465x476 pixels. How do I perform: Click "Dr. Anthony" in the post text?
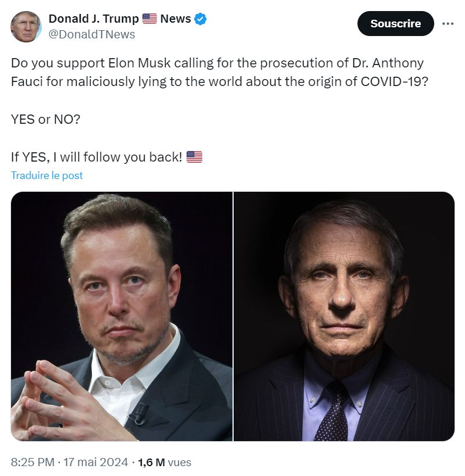[x=389, y=63]
